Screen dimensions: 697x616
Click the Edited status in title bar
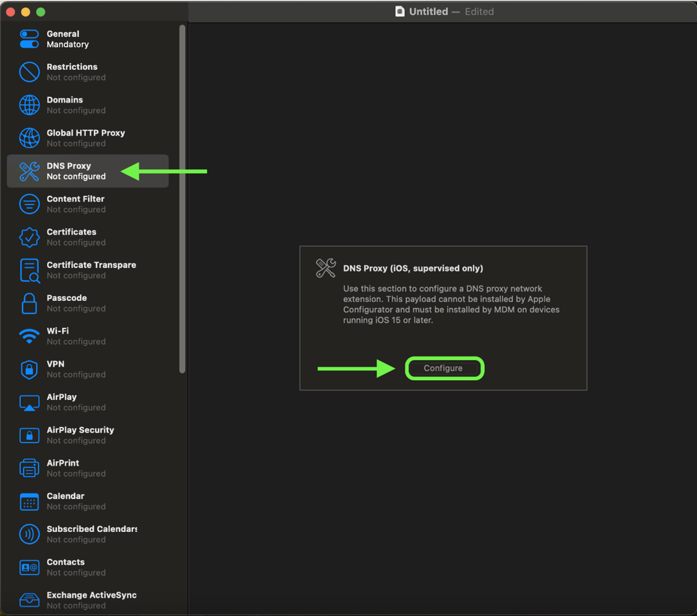(479, 12)
